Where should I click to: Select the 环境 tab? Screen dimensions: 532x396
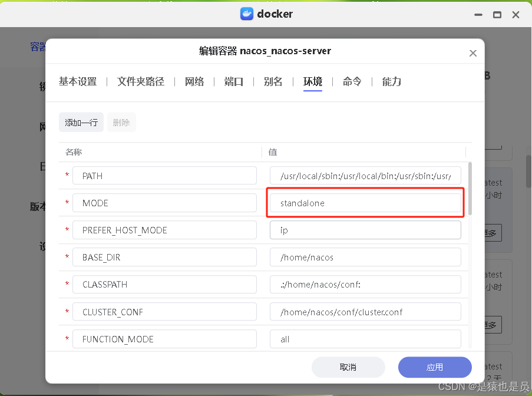[x=312, y=81]
